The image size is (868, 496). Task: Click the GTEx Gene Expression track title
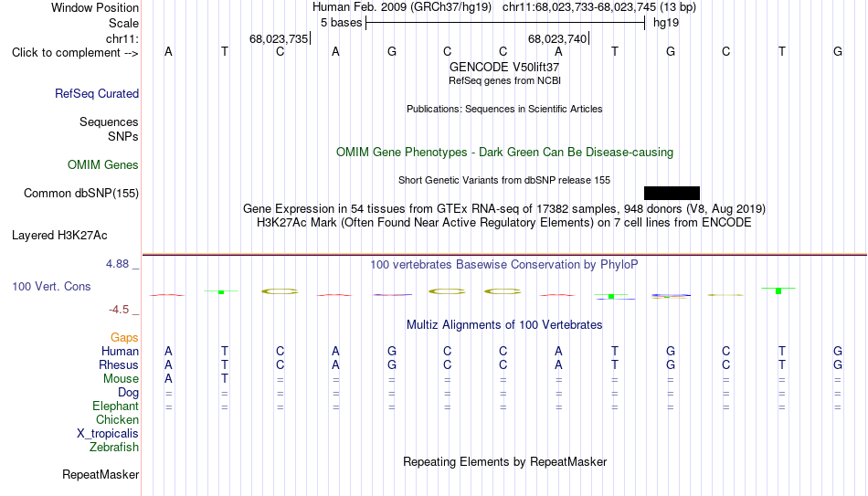504,208
